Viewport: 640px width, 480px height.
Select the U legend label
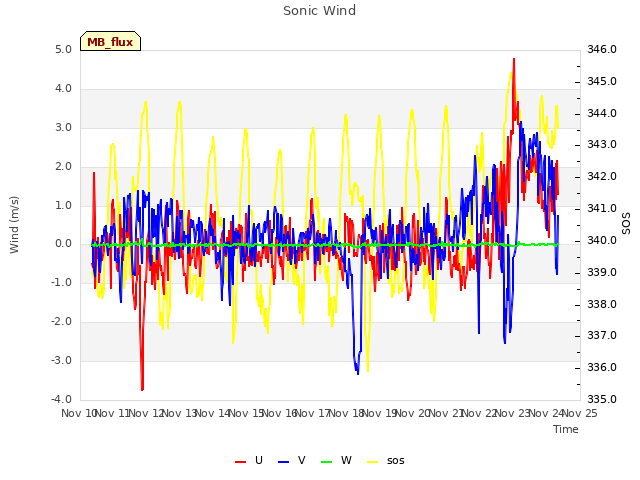point(258,460)
